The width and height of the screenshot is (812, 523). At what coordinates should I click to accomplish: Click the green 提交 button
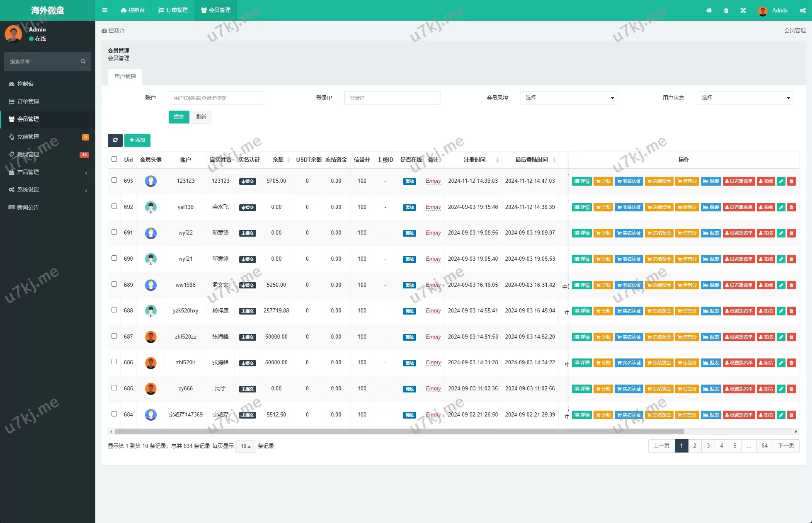[179, 117]
